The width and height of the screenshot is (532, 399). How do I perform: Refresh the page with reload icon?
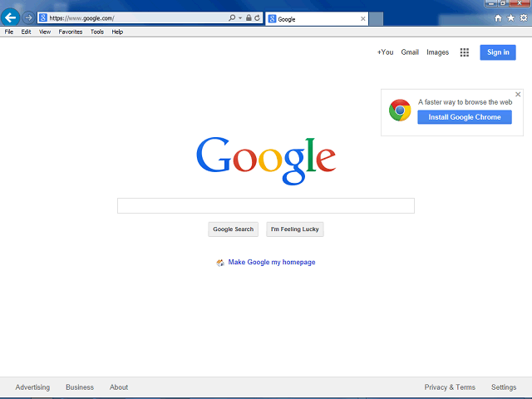(x=258, y=17)
